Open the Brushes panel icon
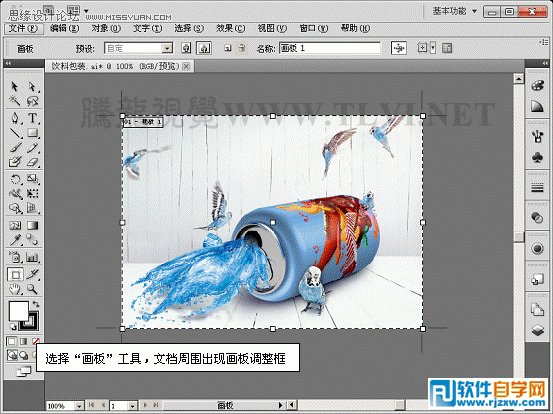The height and width of the screenshot is (414, 553). pyautogui.click(x=537, y=136)
